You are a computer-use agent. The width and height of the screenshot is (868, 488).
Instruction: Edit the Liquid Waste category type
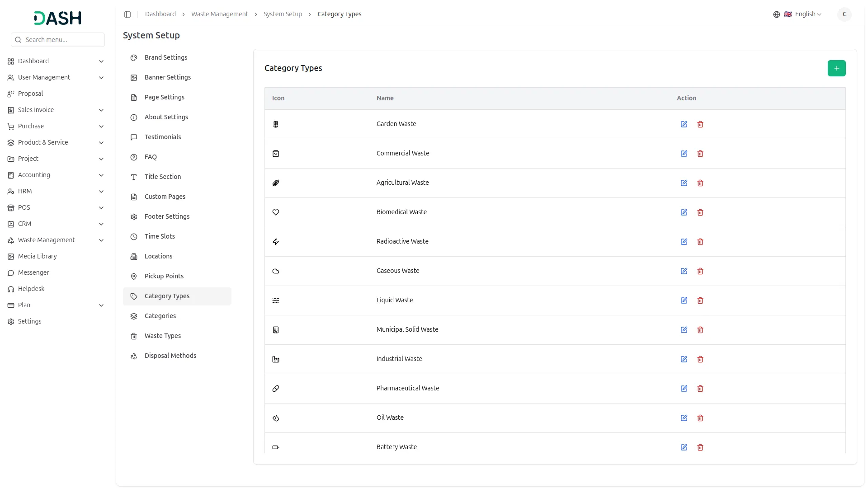pos(684,300)
